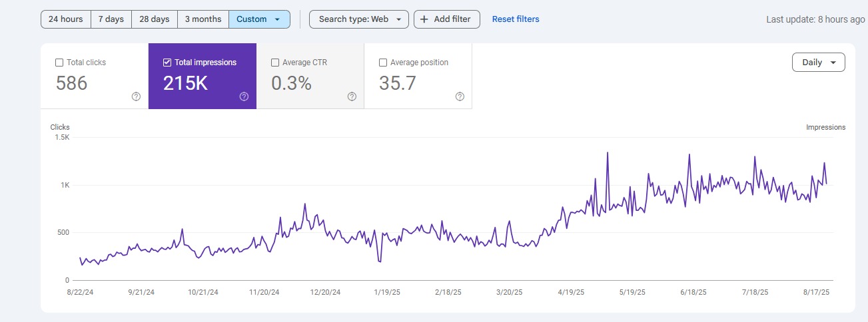
Task: Expand the Search type: Web dropdown
Action: [x=359, y=19]
